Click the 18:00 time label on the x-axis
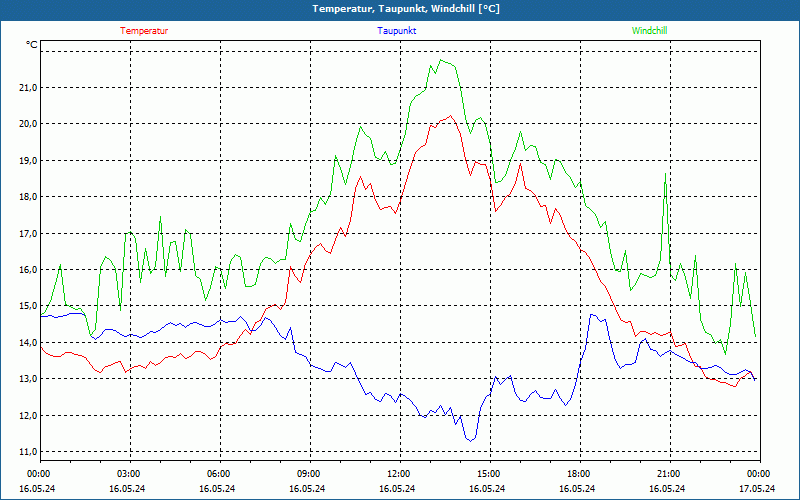The image size is (800, 500). pos(579,474)
